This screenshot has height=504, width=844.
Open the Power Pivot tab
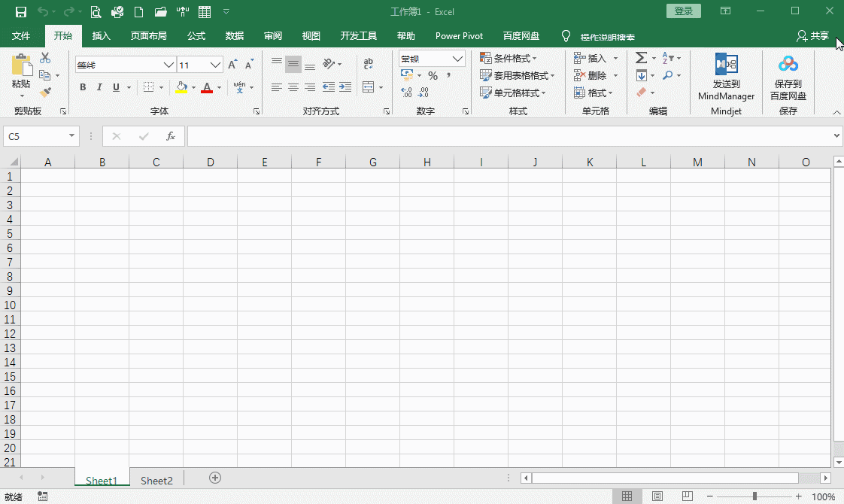coord(459,36)
